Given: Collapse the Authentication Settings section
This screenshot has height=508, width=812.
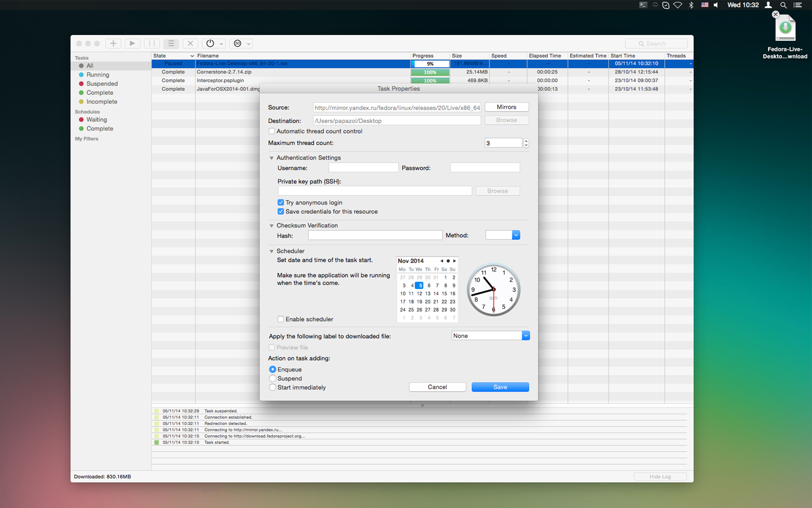Looking at the screenshot, I should [271, 157].
